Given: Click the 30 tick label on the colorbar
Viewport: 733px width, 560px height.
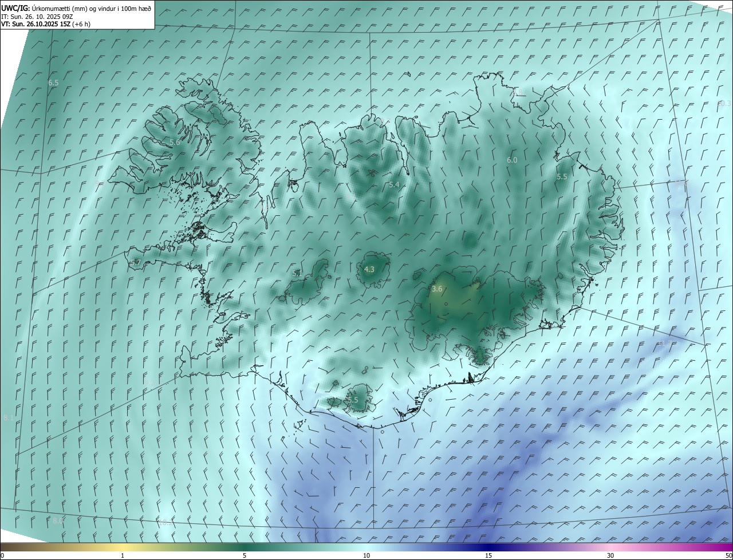Looking at the screenshot, I should pos(610,555).
